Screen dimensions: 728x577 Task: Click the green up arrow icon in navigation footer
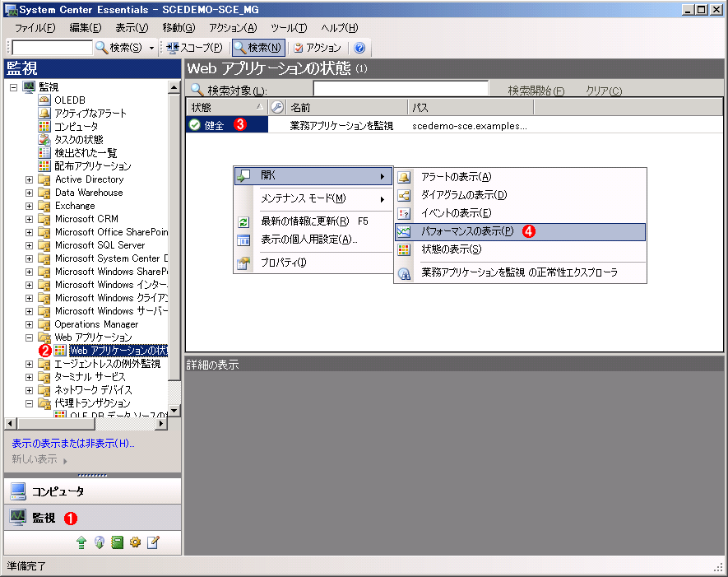(x=81, y=542)
